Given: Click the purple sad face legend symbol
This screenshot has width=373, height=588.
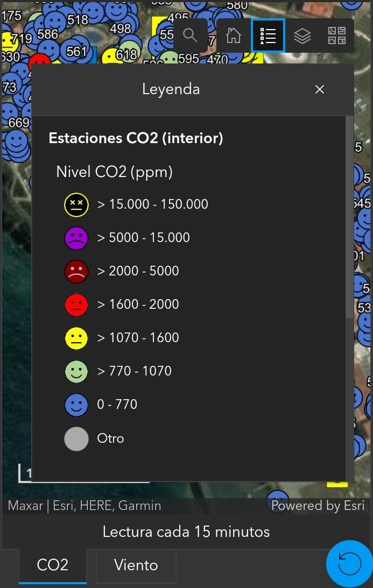Looking at the screenshot, I should tap(76, 238).
